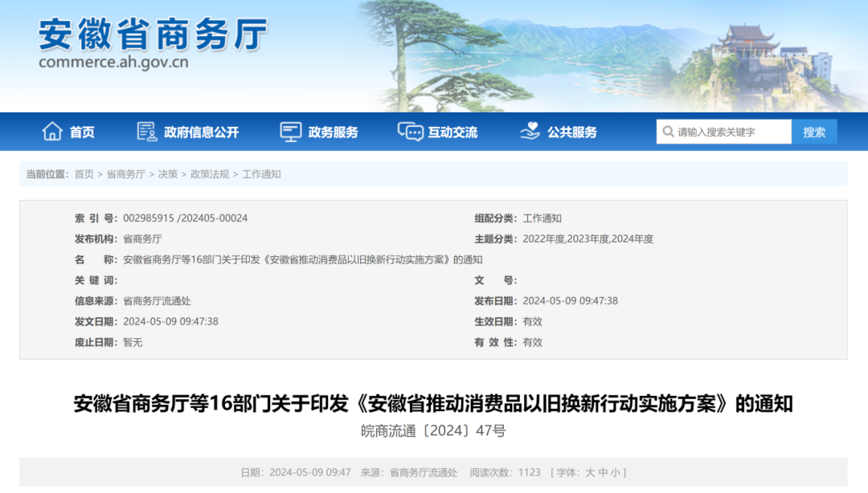Set font size to 小

point(616,472)
